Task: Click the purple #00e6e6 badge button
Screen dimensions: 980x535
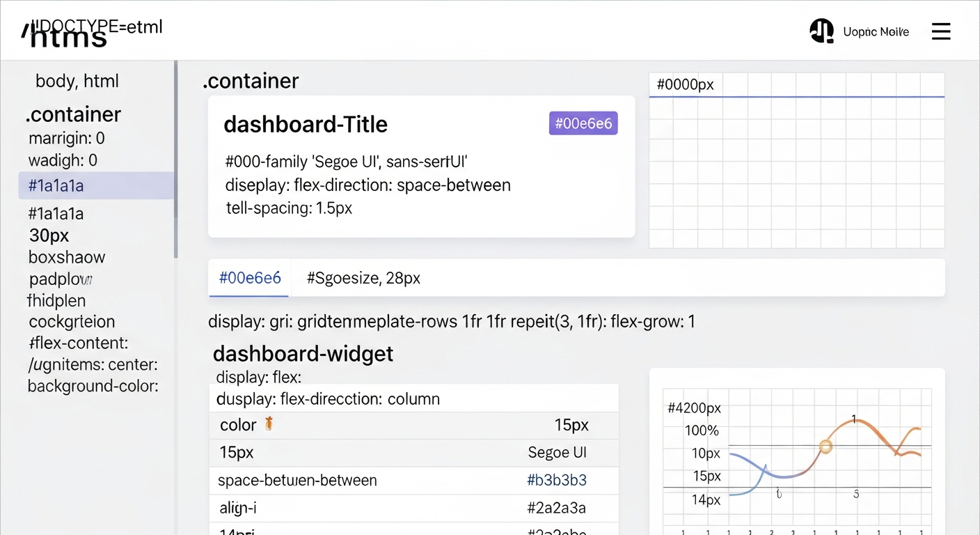Action: (x=583, y=123)
